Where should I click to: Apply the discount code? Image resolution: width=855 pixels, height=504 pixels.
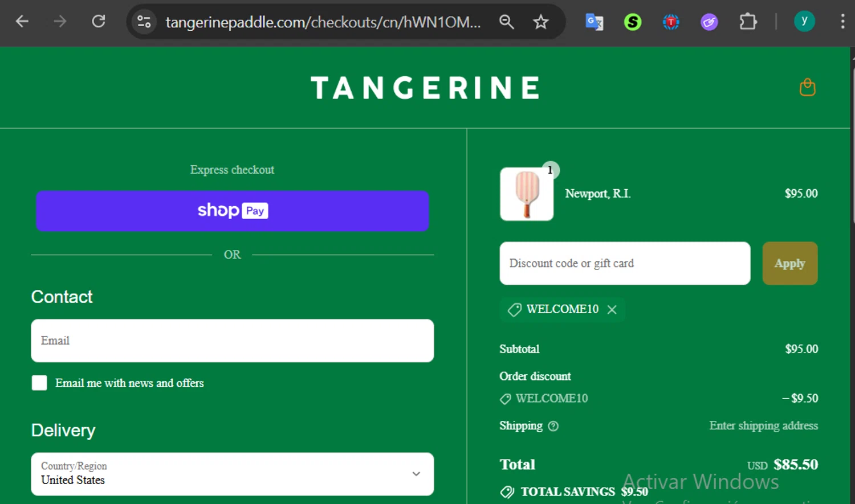tap(790, 263)
